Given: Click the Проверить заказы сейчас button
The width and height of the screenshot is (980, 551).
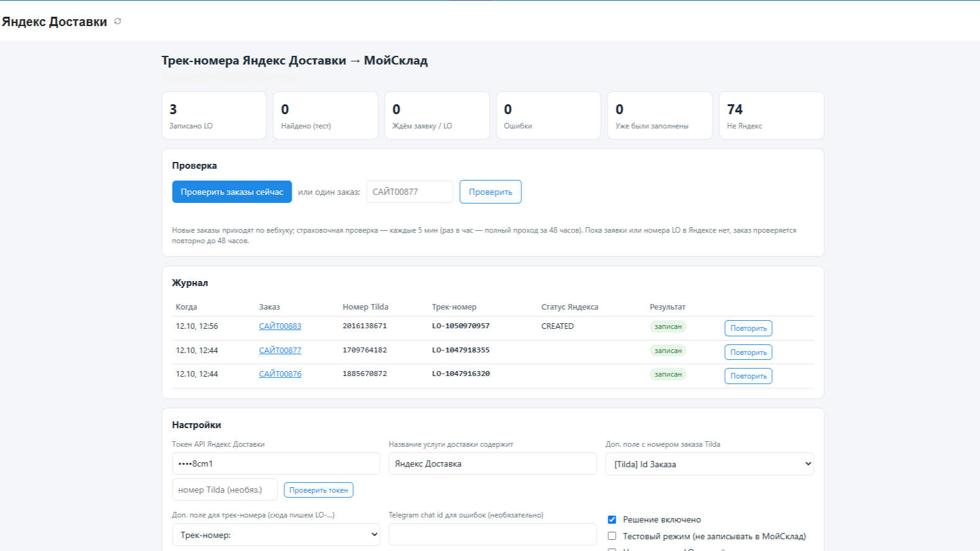Looking at the screenshot, I should point(232,192).
